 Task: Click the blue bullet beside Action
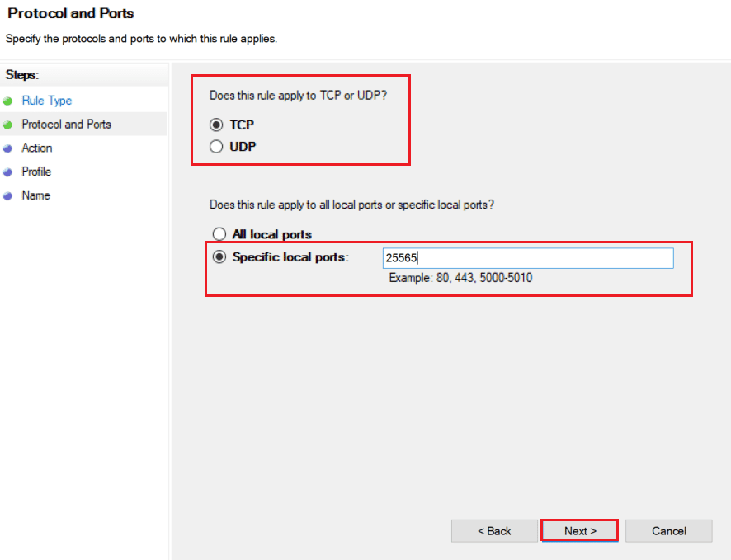(7, 148)
